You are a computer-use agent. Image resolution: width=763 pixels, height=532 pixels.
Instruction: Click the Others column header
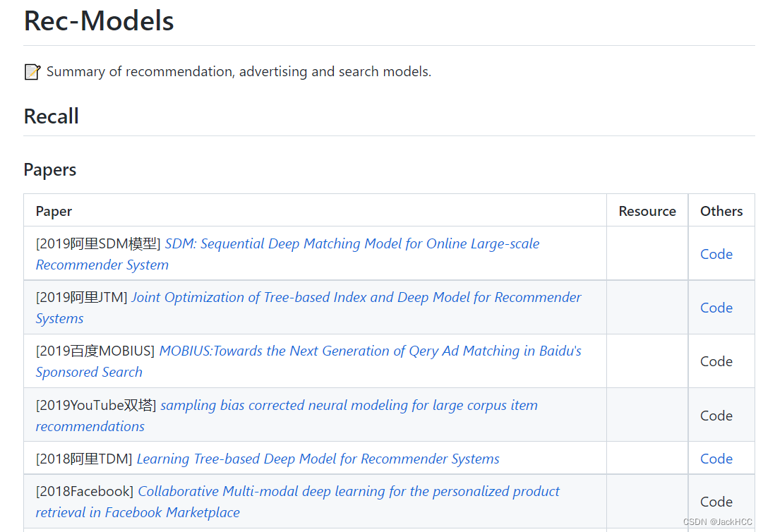pyautogui.click(x=721, y=211)
